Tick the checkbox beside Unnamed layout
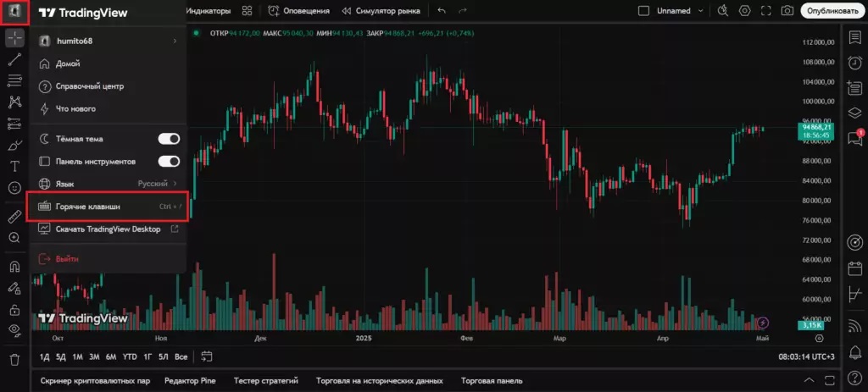This screenshot has height=392, width=868. pyautogui.click(x=643, y=11)
